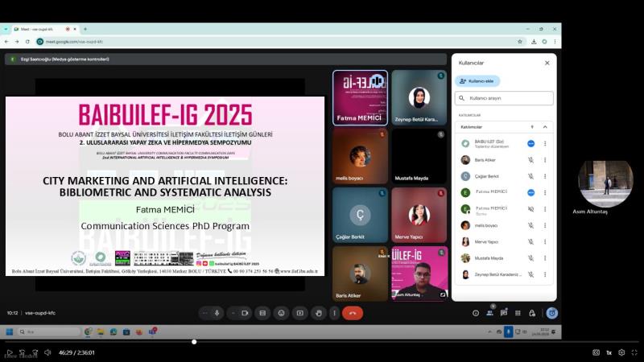644x362 pixels.
Task: Click the microphone button in Meet controls
Action: tap(217, 313)
